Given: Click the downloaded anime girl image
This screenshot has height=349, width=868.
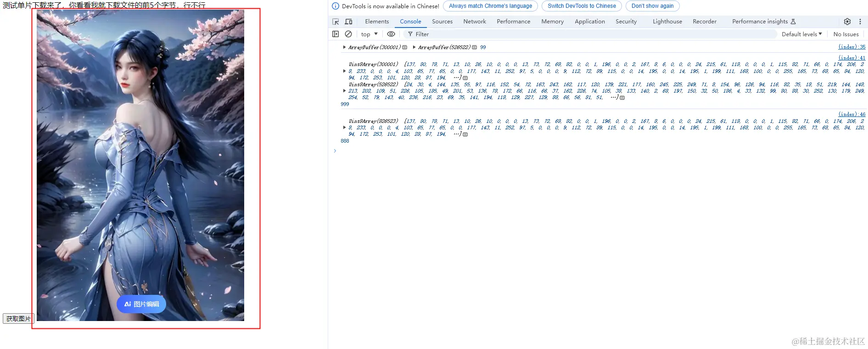Looking at the screenshot, I should pos(140,165).
